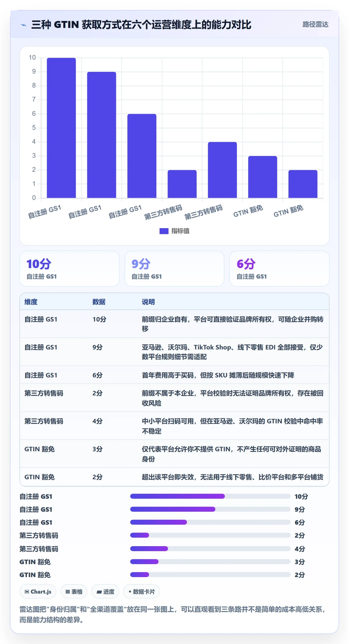Open the 6分 自注册 GS1 data card
Image resolution: width=349 pixels, height=644 pixels.
point(279,269)
